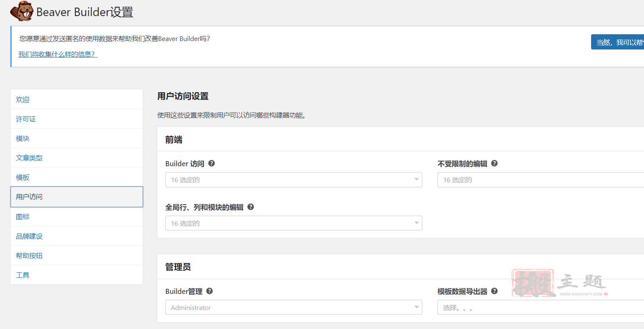Open the 不受限制的编辑 dropdown

(x=541, y=180)
